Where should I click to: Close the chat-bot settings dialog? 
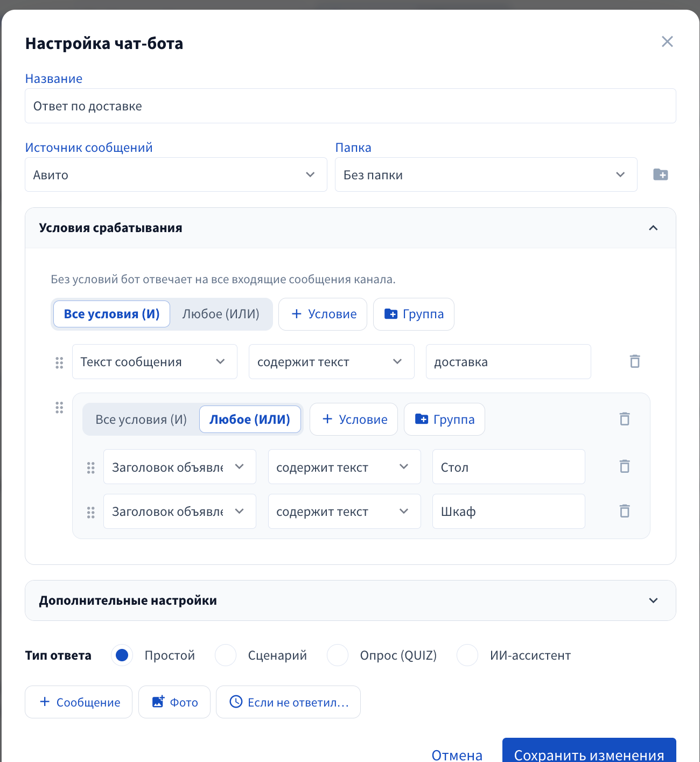coord(667,41)
